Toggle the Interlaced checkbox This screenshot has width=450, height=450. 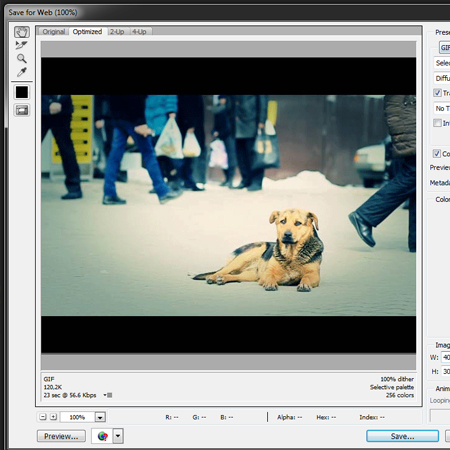[437, 123]
